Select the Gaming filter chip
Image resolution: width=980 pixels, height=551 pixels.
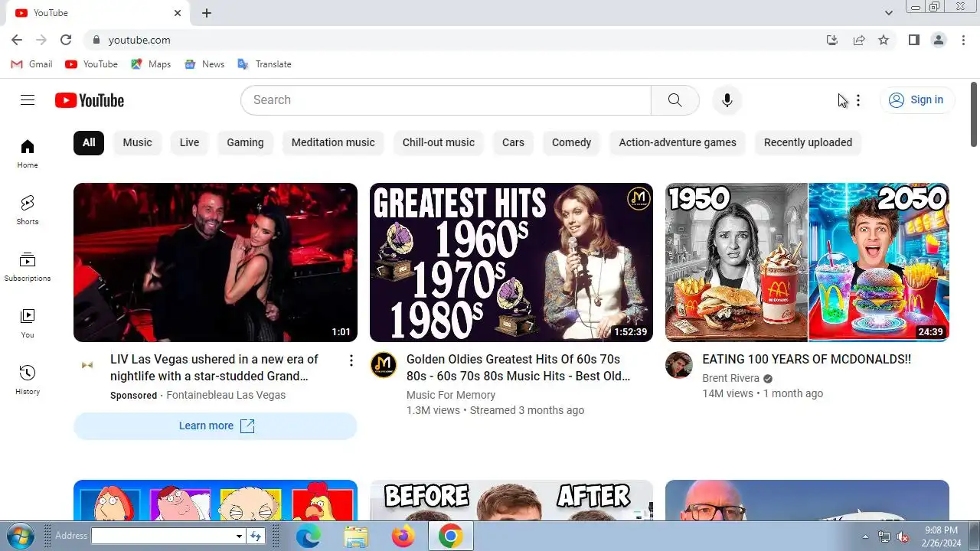click(245, 142)
